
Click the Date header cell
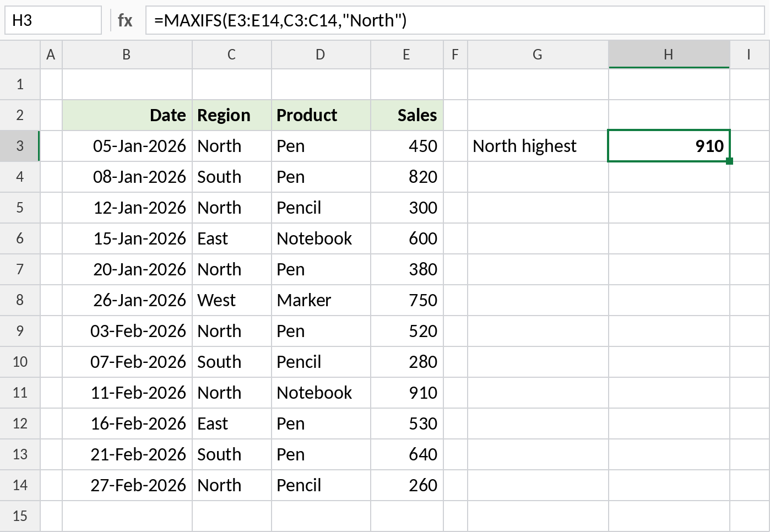[127, 115]
